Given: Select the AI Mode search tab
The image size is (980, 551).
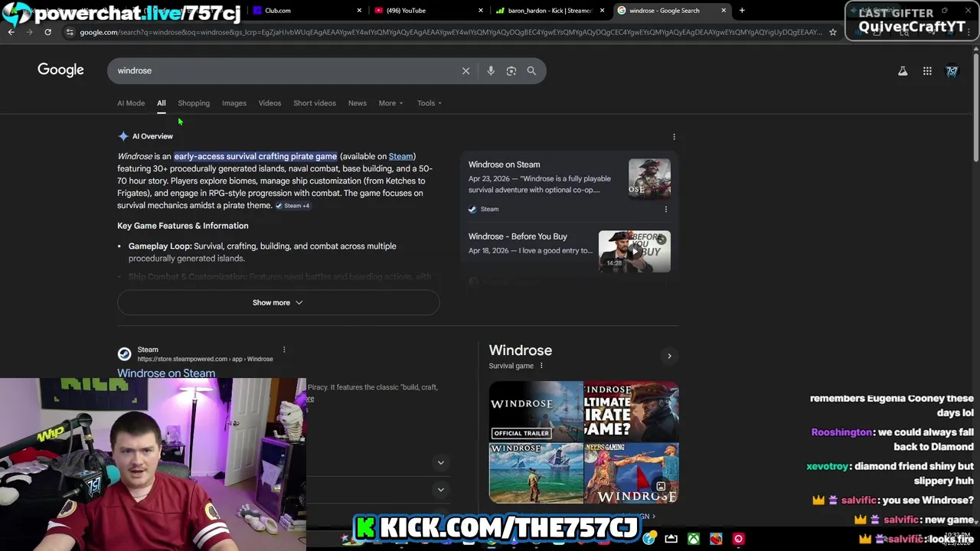Looking at the screenshot, I should coord(131,103).
